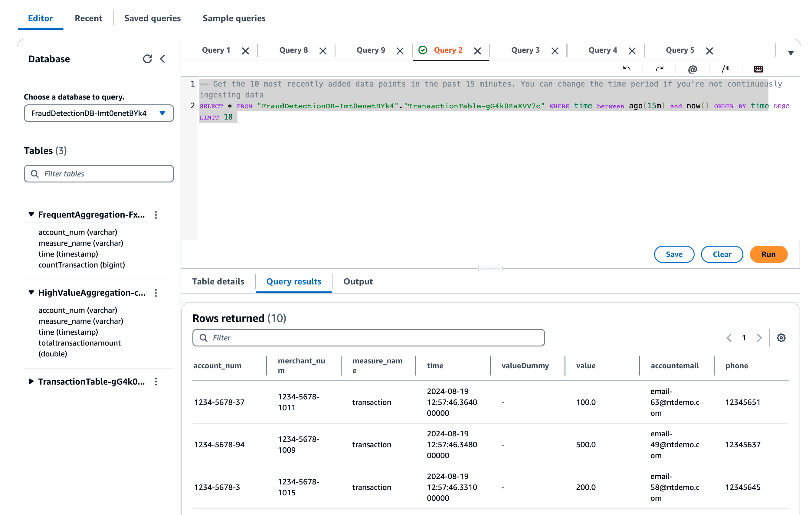The image size is (812, 515).
Task: Open the query tabs overflow dropdown arrow
Action: (x=791, y=53)
